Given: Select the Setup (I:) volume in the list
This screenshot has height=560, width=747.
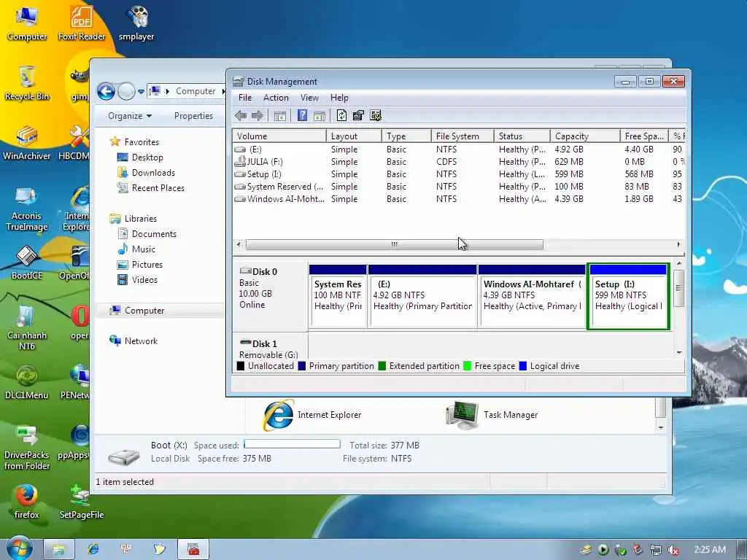Looking at the screenshot, I should pyautogui.click(x=459, y=174).
